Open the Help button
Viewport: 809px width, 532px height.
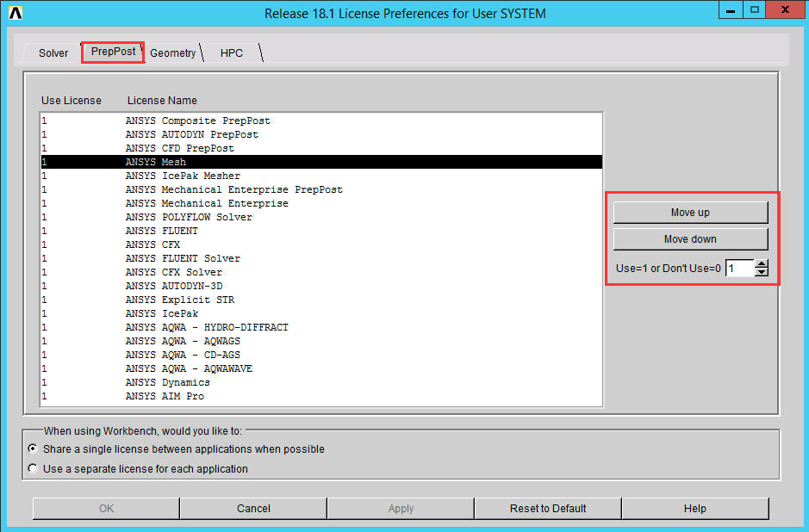695,508
